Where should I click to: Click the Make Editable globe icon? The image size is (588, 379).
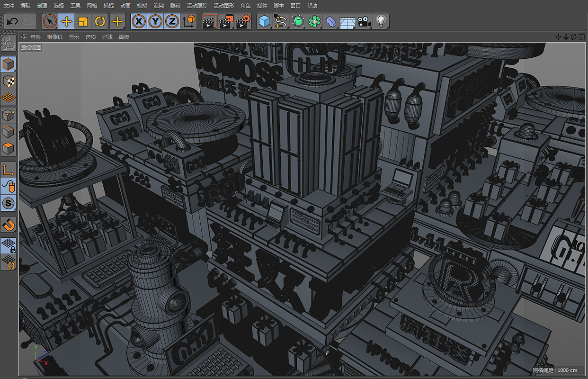tap(8, 43)
